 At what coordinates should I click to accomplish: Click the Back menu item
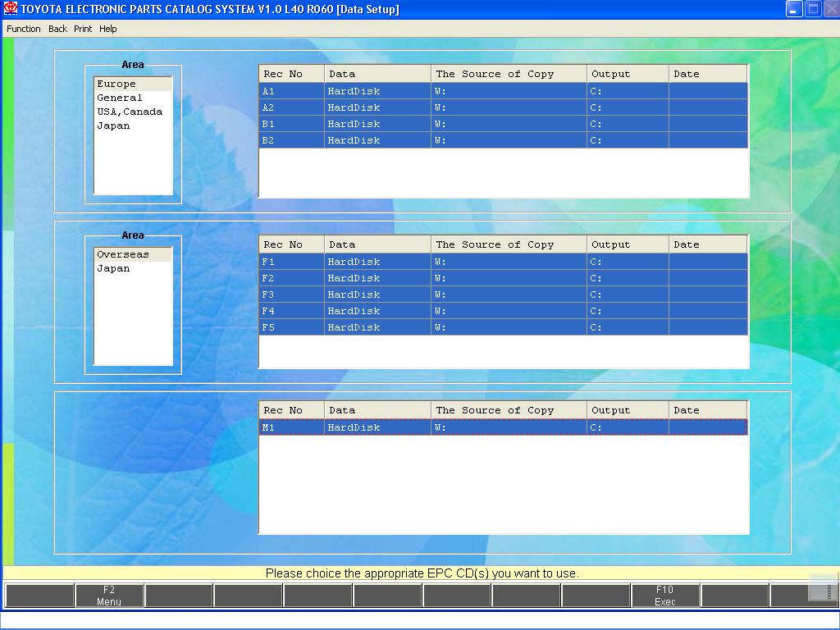tap(57, 29)
